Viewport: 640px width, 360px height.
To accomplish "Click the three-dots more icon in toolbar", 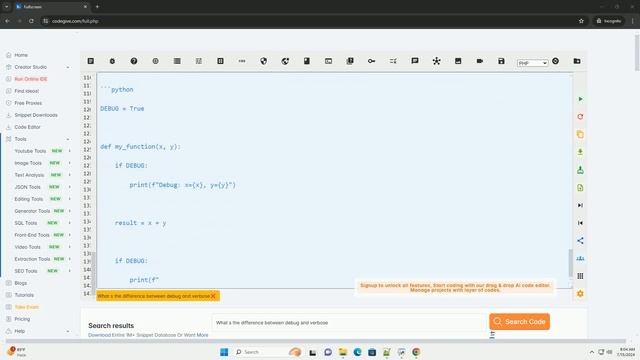I will [x=242, y=61].
